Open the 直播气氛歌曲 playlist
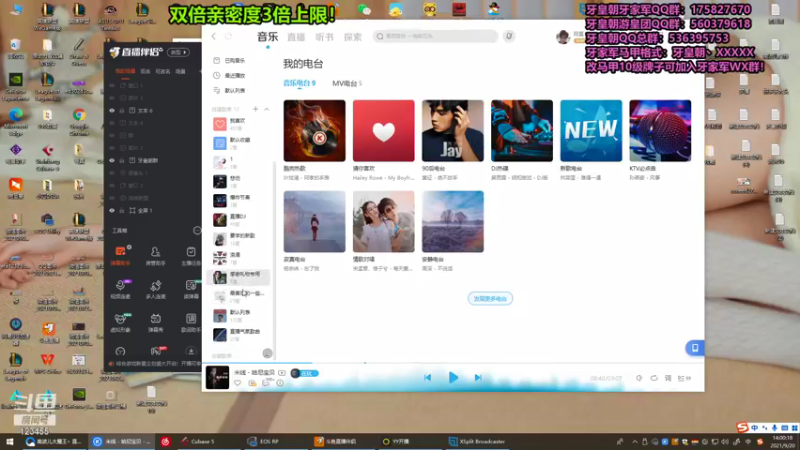This screenshot has height=450, width=800. tap(240, 335)
